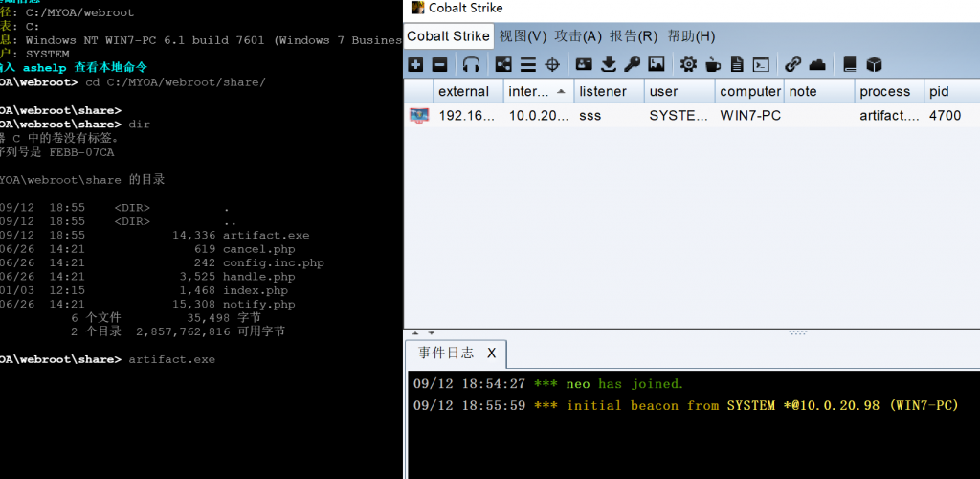Screen dimensions: 980x479
Task: Sort sessions by pid column header
Action: 952,91
